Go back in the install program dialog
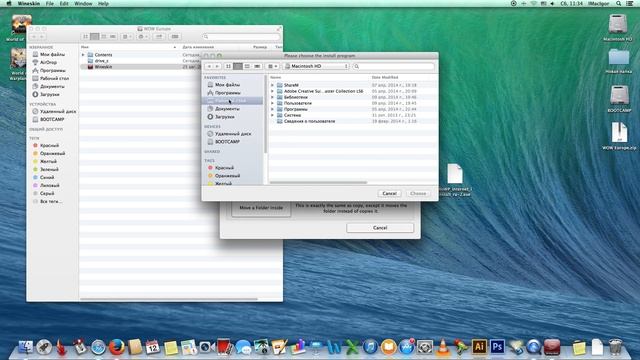Image resolution: width=640 pixels, height=360 pixels. tap(209, 66)
